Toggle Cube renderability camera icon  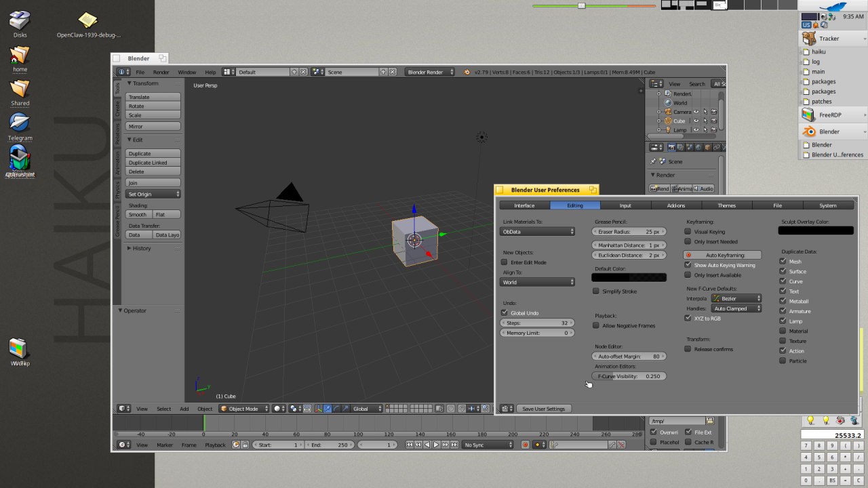714,121
